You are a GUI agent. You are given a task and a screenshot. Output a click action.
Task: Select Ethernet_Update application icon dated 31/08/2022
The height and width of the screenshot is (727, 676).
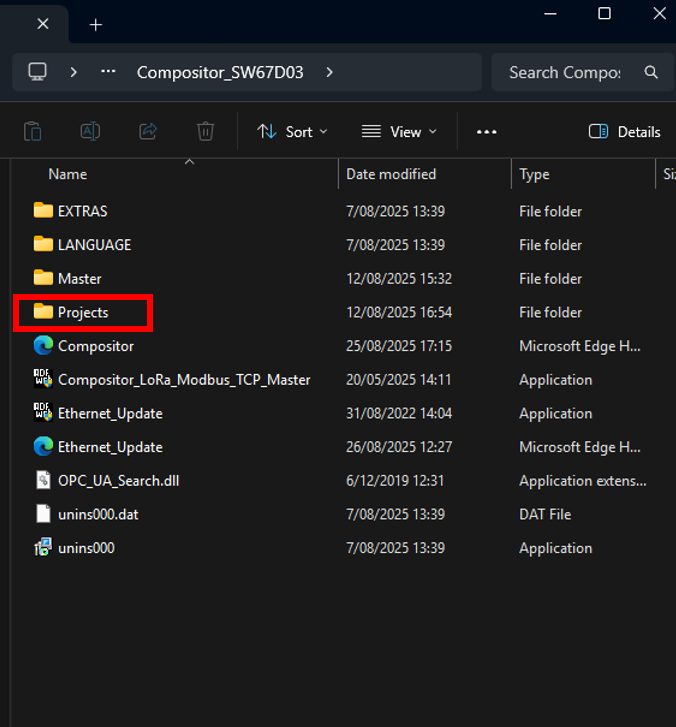pos(43,413)
